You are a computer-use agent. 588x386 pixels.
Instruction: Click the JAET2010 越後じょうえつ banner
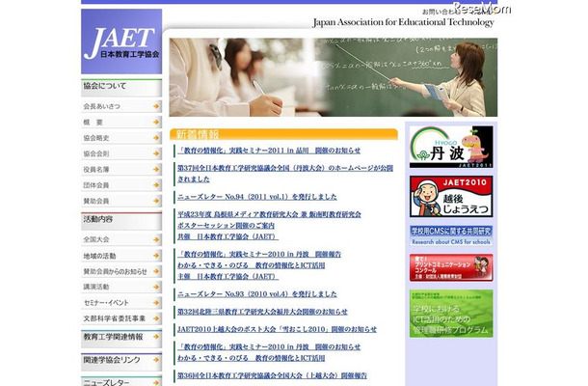451,197
